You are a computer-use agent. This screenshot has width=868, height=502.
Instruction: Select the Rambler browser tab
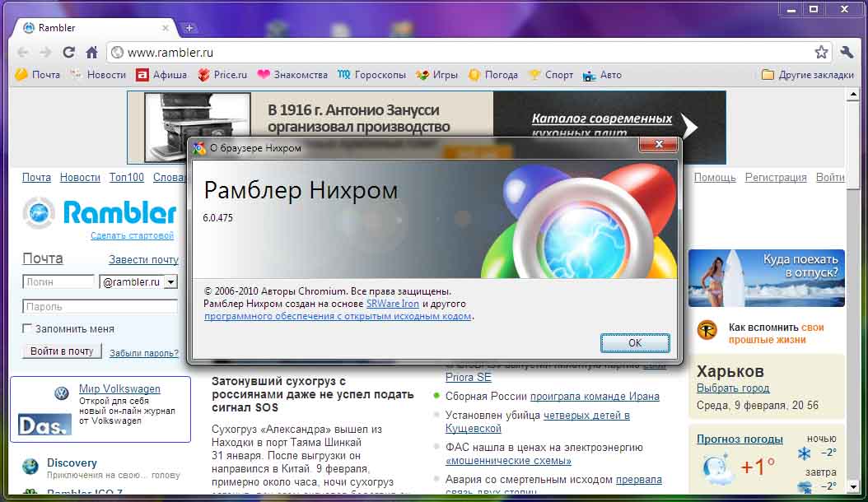[x=96, y=28]
